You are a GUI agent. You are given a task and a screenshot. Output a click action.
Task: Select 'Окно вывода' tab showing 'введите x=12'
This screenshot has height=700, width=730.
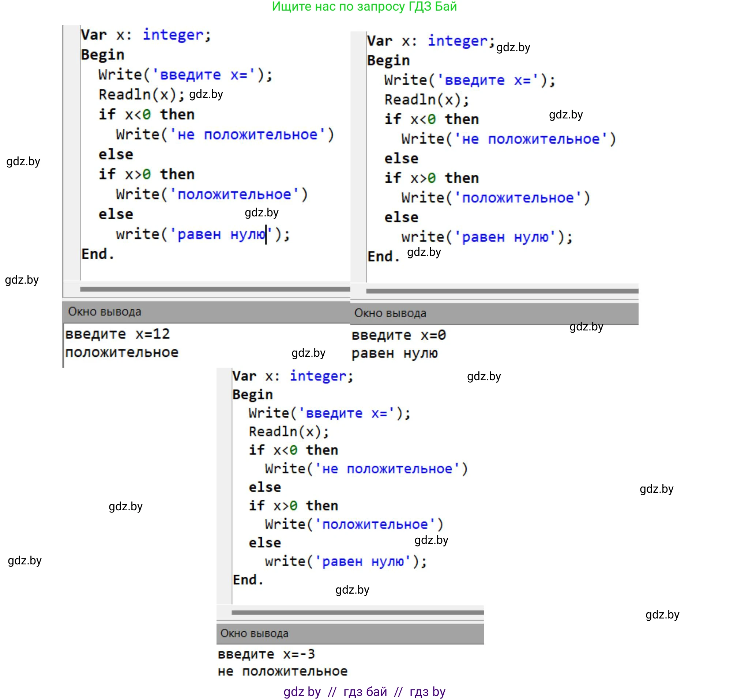[x=105, y=311]
